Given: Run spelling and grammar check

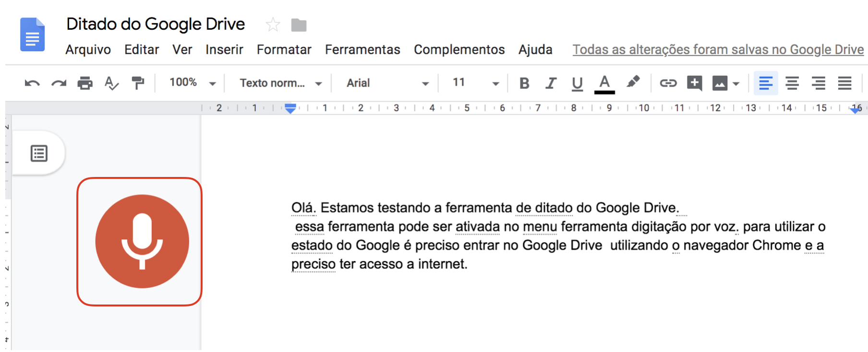Looking at the screenshot, I should 111,83.
